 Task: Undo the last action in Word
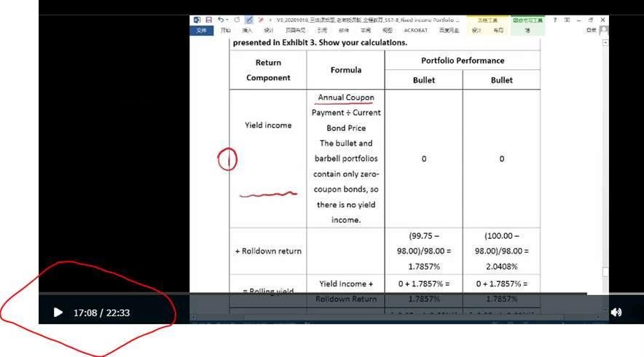pyautogui.click(x=220, y=20)
